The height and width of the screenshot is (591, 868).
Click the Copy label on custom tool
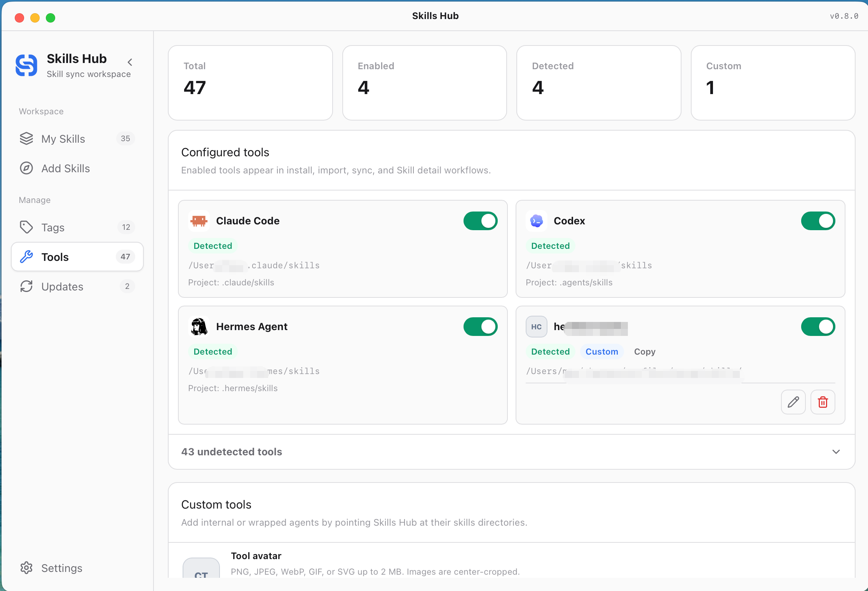645,351
